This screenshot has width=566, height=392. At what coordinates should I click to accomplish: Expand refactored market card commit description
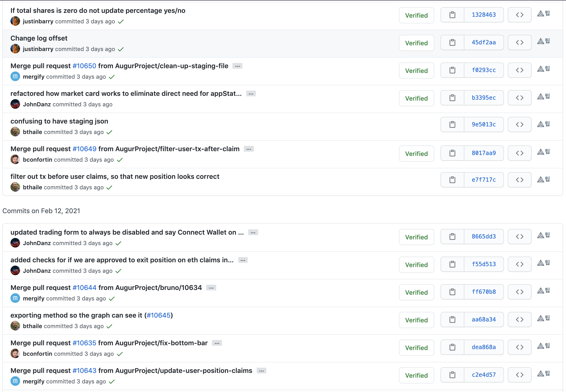[x=251, y=94]
